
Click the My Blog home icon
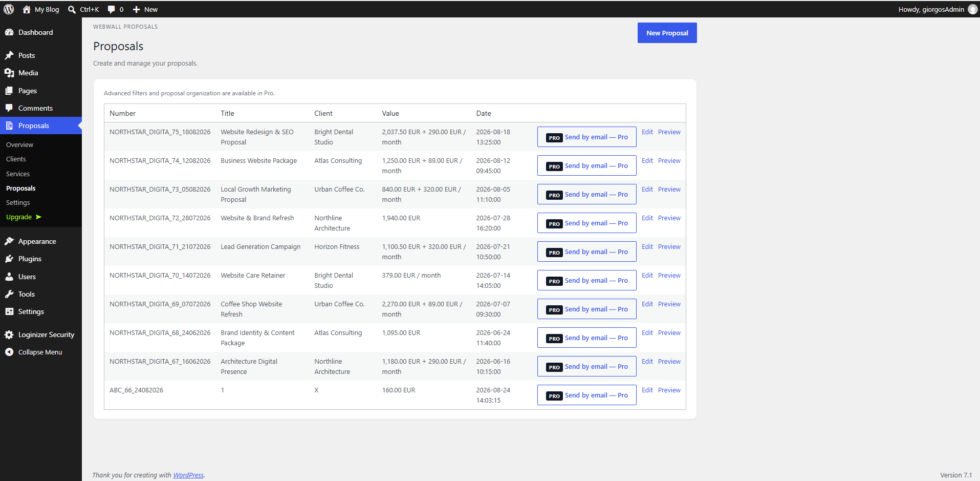(x=27, y=9)
